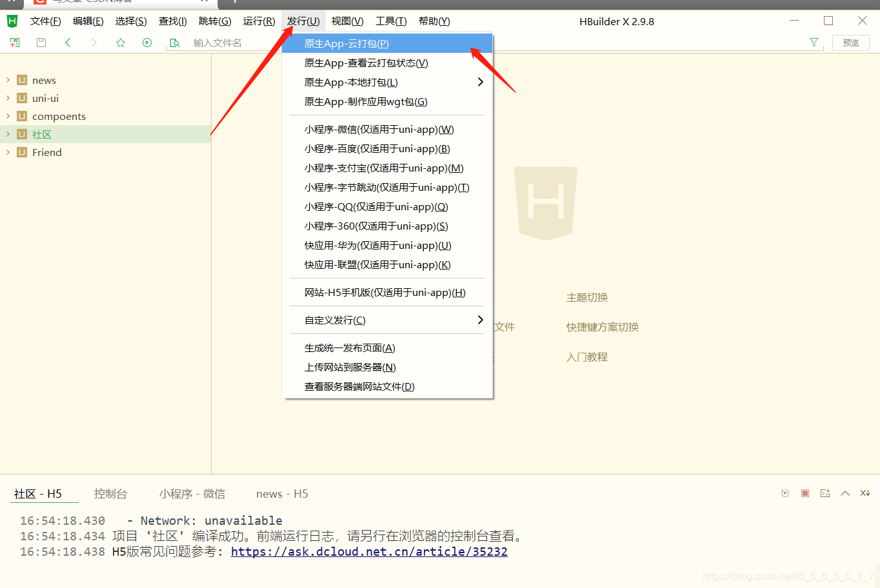Choose 生成统一发布页面(A)
This screenshot has height=588, width=880.
[x=387, y=348]
